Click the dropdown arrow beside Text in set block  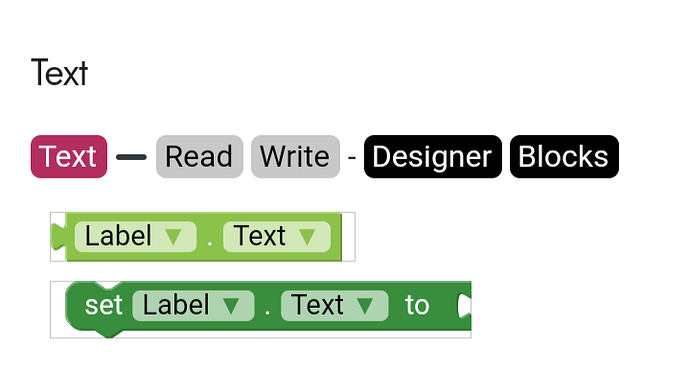(365, 306)
